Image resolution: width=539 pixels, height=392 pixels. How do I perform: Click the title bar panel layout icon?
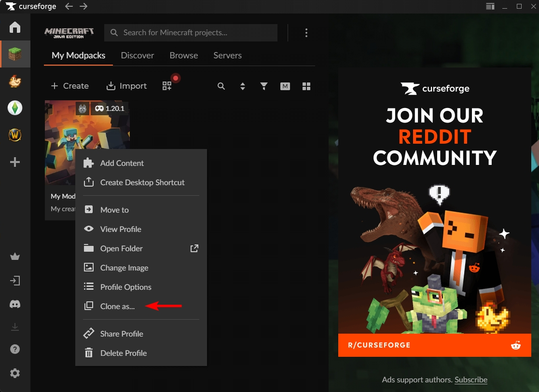click(490, 6)
